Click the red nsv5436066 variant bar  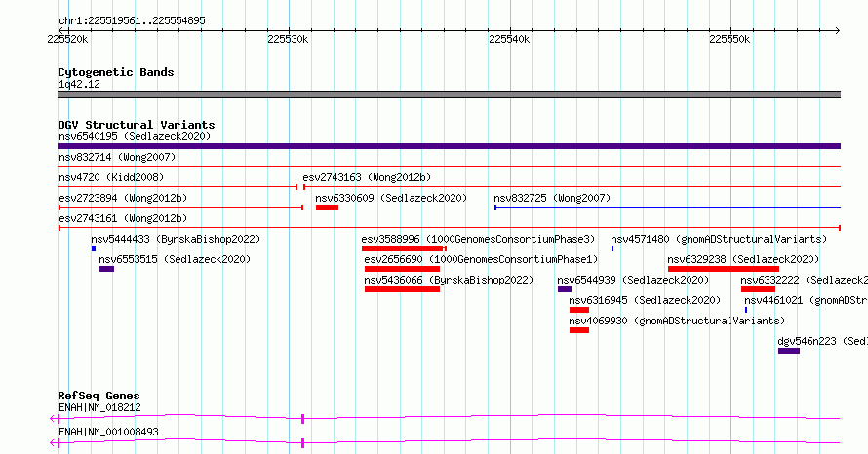402,289
